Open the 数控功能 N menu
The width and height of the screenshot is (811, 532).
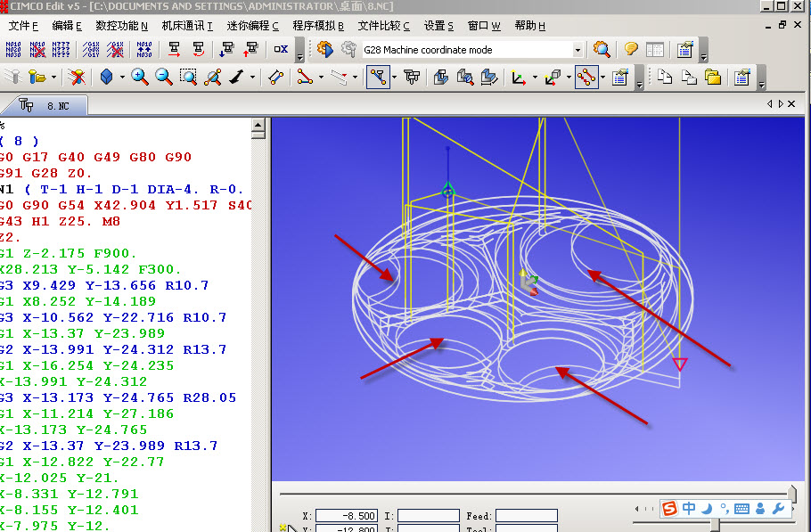tap(121, 26)
